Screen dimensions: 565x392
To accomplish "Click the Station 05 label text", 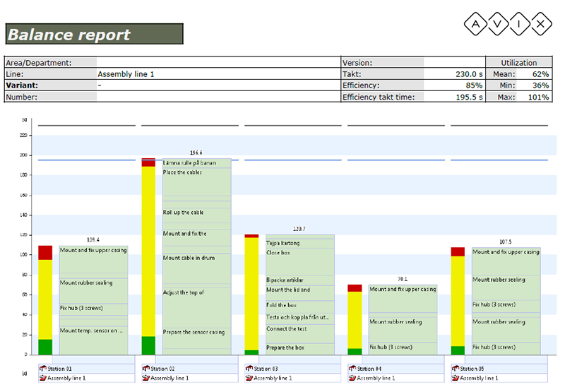I will (475, 369).
